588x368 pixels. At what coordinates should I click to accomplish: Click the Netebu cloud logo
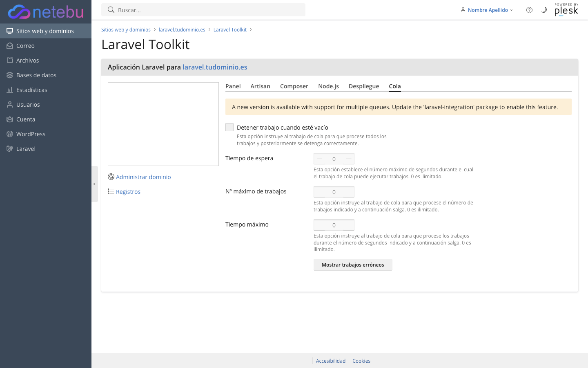point(46,12)
